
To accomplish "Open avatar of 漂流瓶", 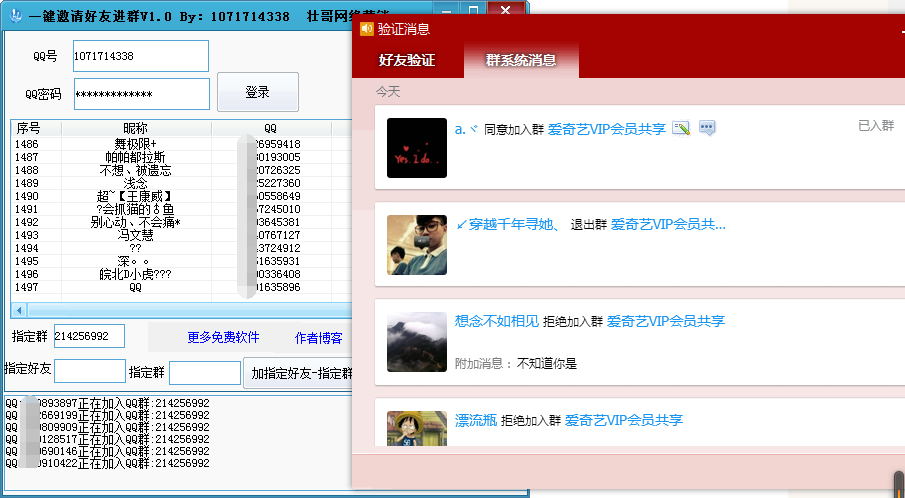I will coord(417,428).
